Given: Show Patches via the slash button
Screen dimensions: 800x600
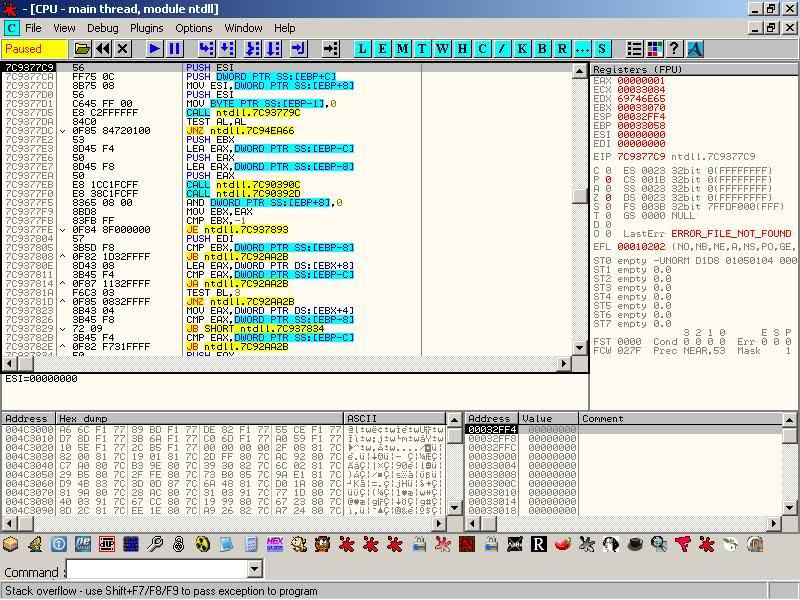Looking at the screenshot, I should (502, 48).
